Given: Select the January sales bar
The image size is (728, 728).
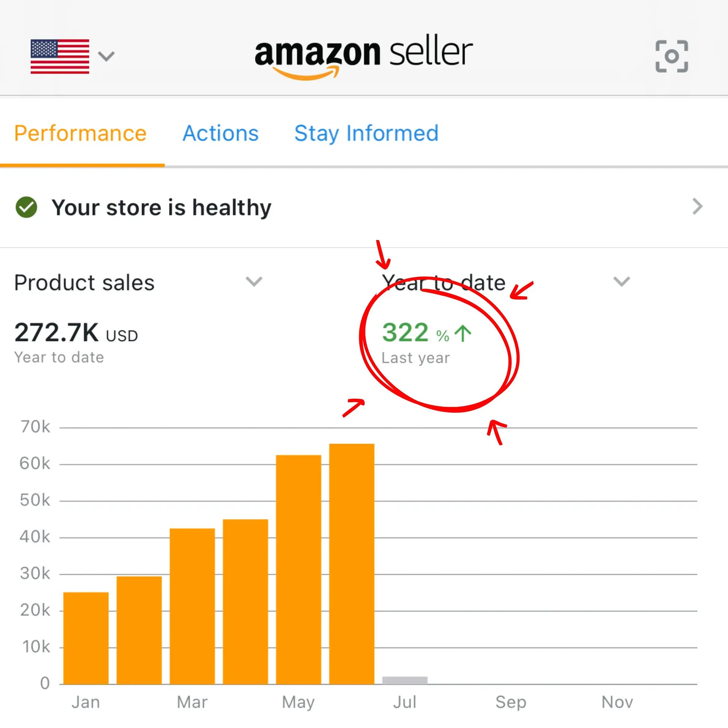Looking at the screenshot, I should [86, 638].
